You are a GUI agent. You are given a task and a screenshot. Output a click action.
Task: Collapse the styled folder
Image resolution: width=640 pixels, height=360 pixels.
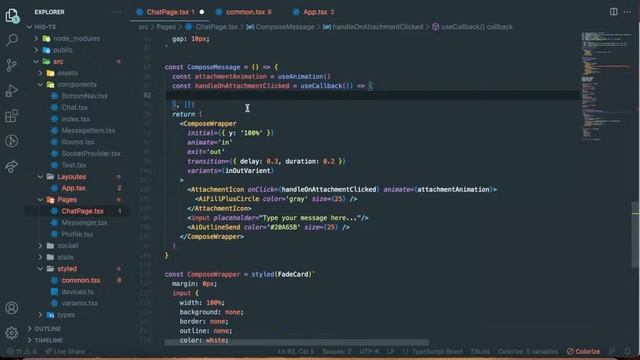67,269
